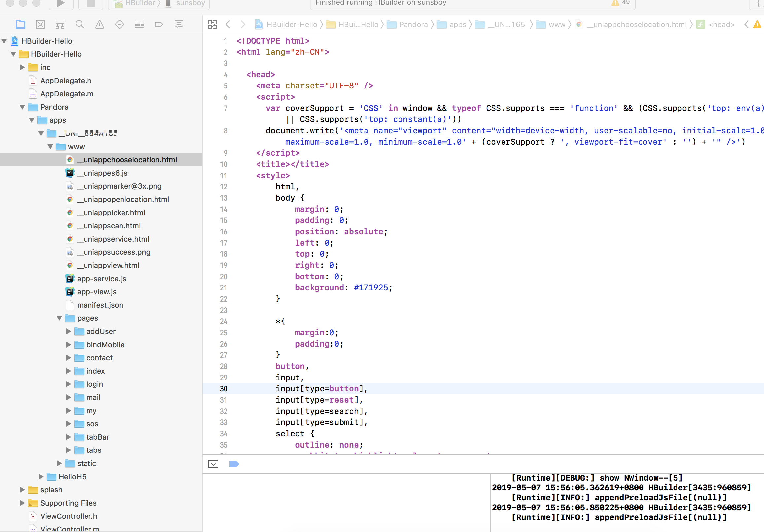Collapse the apps folder
The image size is (764, 532).
click(x=32, y=120)
